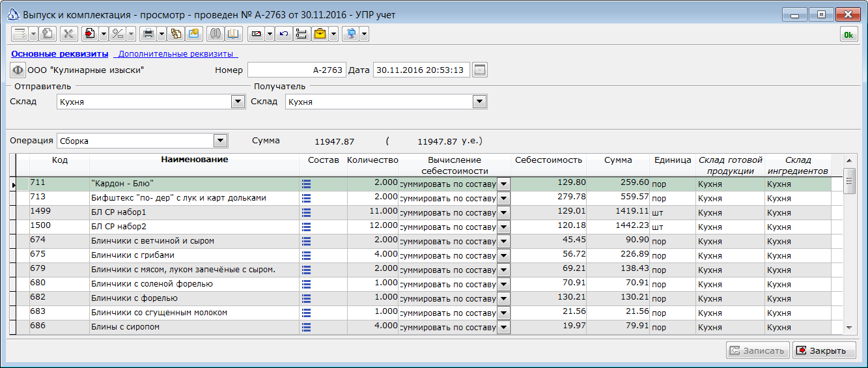
Task: Open composition icon for Блинчики с соленой форелью
Action: pos(307,285)
